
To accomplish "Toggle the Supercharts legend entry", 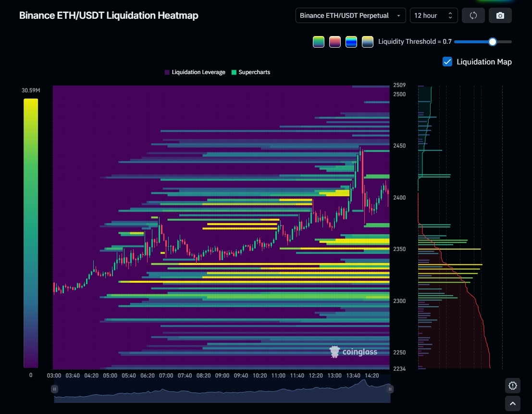I will [x=251, y=72].
